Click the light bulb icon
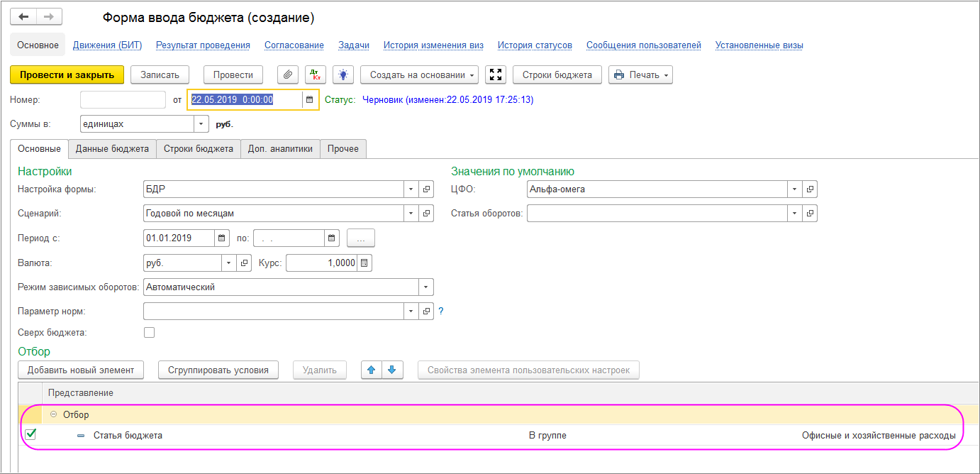Viewport: 980px width, 474px height. 343,75
